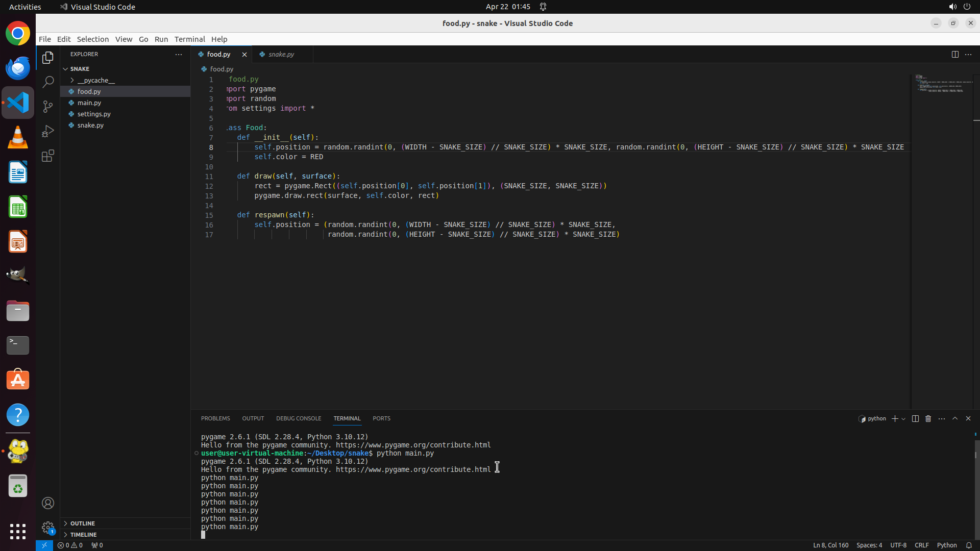Open the Manage gear icon
The height and width of the screenshot is (551, 980).
coord(48,527)
